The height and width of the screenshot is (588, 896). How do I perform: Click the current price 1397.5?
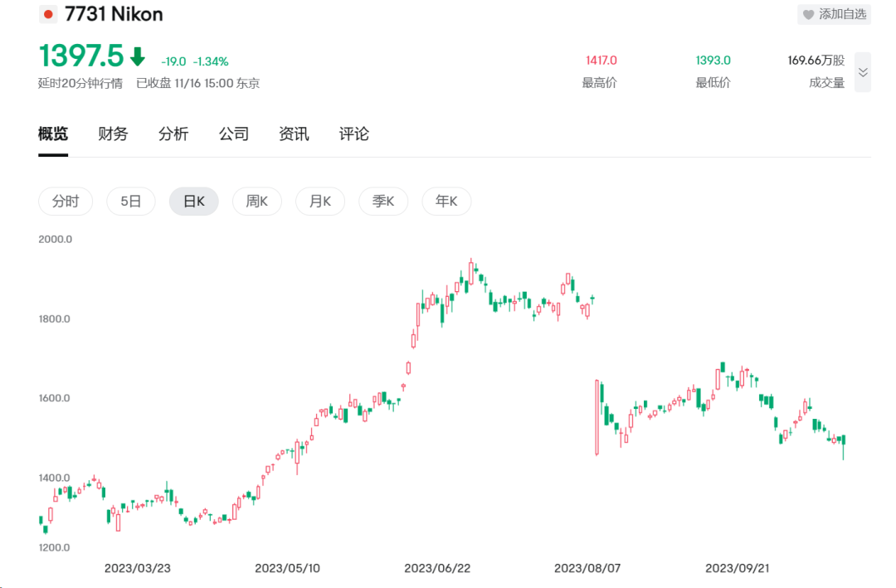click(80, 56)
